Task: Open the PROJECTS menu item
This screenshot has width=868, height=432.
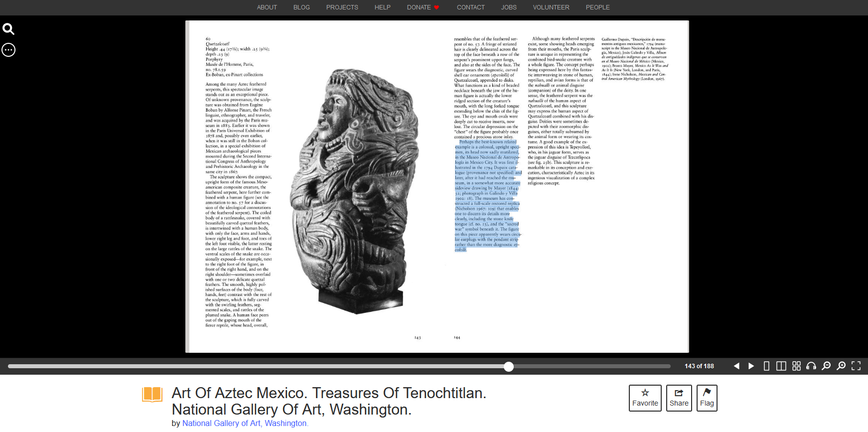Action: click(342, 7)
